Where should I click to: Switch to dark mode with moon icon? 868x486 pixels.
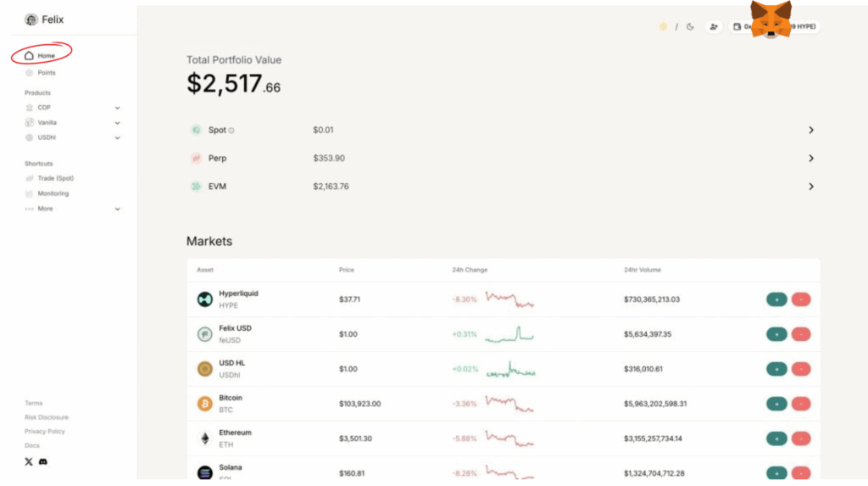tap(690, 27)
